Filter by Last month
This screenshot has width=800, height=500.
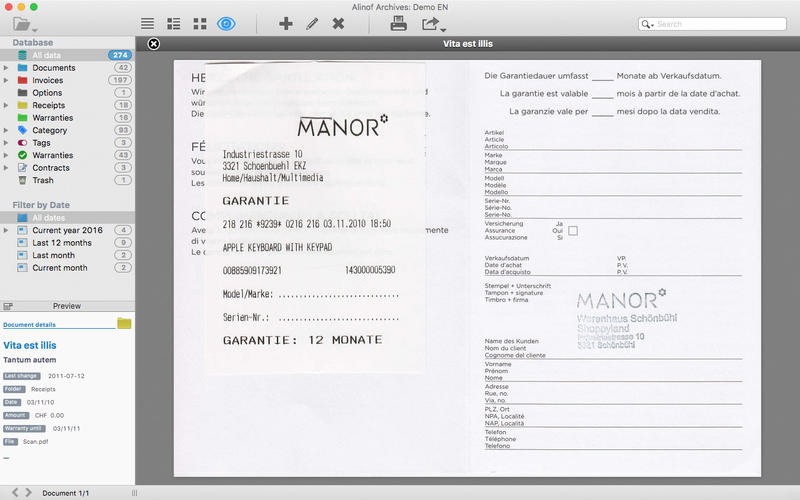pos(54,255)
